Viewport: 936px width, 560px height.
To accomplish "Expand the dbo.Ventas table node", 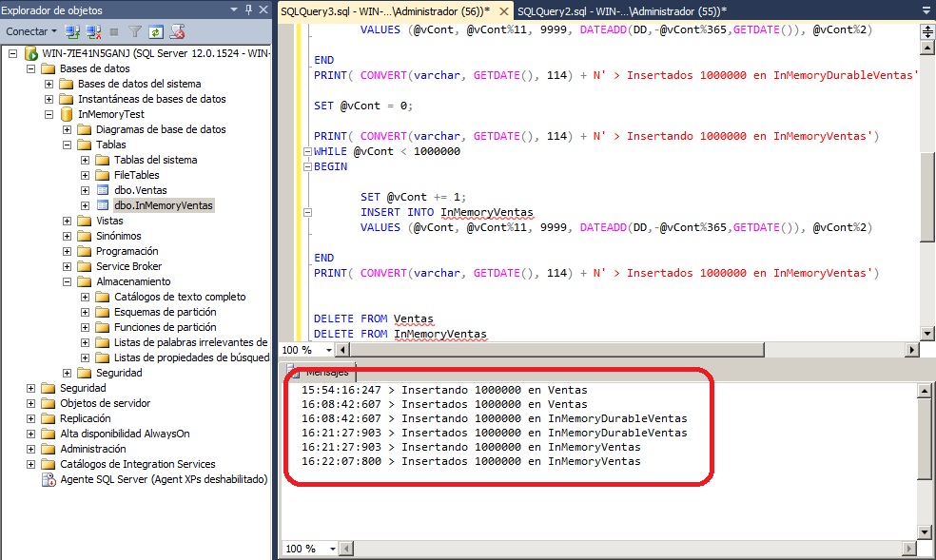I will (86, 190).
